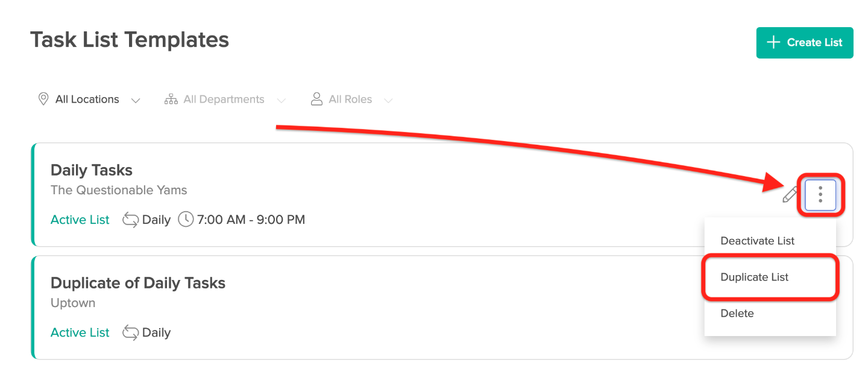
Task: Click Active List status under Uptown
Action: (x=80, y=332)
